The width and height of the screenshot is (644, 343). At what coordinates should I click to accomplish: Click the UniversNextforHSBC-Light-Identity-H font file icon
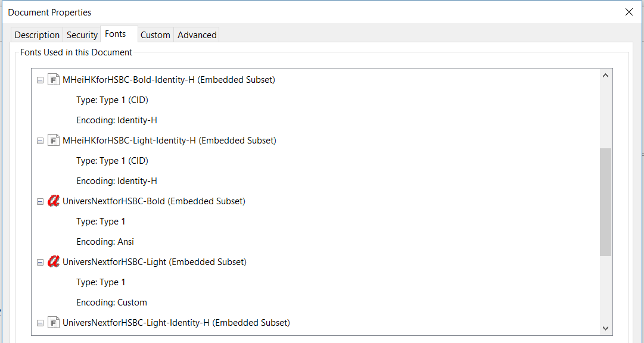54,323
